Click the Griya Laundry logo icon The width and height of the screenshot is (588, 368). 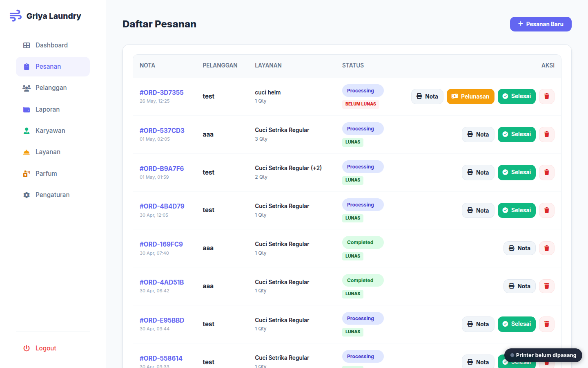(16, 16)
